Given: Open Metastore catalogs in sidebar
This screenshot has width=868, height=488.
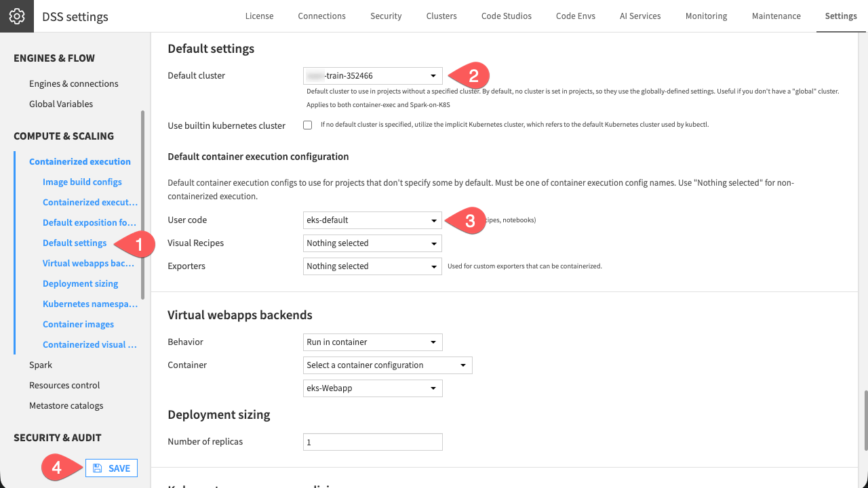Looking at the screenshot, I should coord(66,406).
